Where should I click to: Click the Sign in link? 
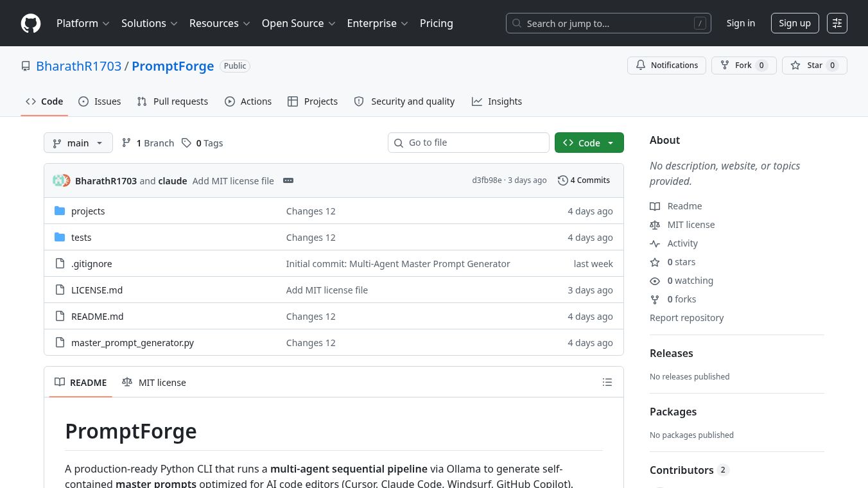pyautogui.click(x=741, y=23)
